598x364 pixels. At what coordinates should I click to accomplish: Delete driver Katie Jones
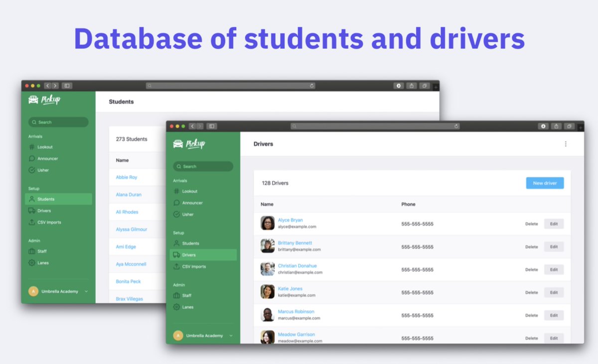point(531,292)
